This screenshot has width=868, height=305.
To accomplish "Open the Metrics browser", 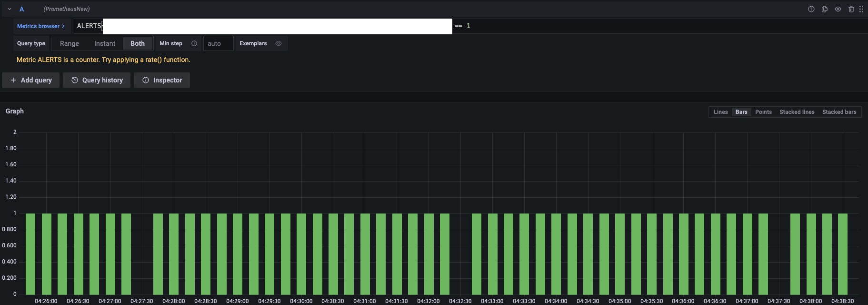I will pyautogui.click(x=41, y=26).
